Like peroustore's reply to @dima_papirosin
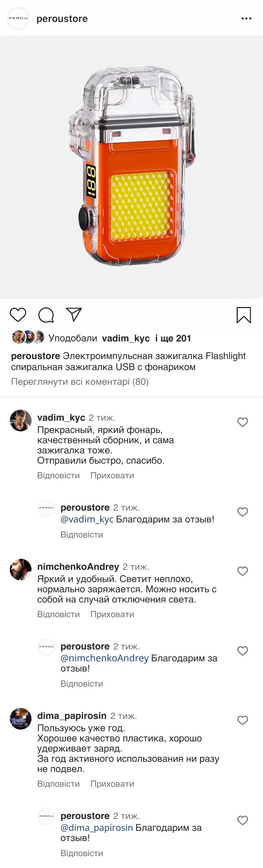The image size is (263, 868). click(243, 820)
